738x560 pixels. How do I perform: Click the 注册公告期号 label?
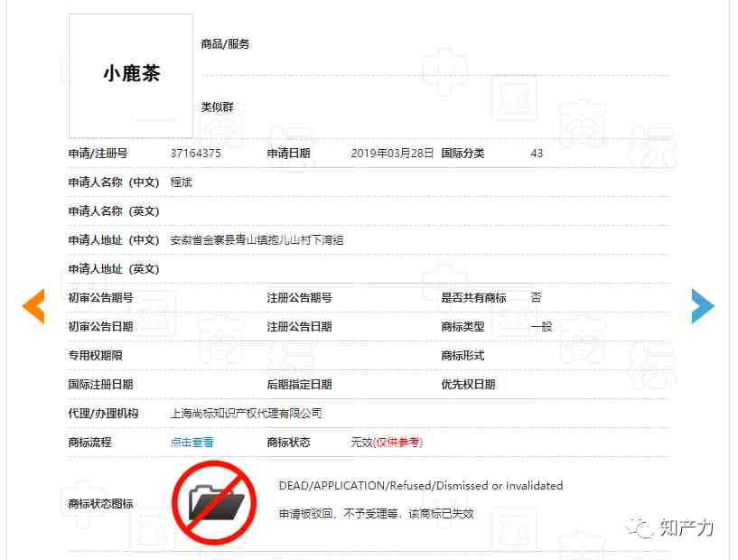(299, 298)
